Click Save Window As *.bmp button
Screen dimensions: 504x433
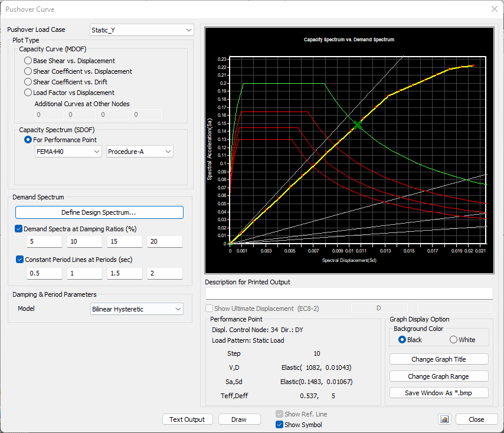(439, 393)
